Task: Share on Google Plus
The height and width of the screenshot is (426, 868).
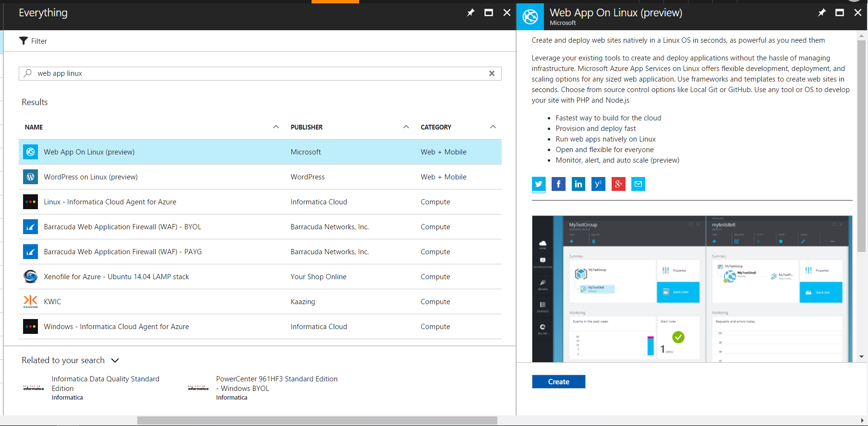Action: [x=618, y=184]
